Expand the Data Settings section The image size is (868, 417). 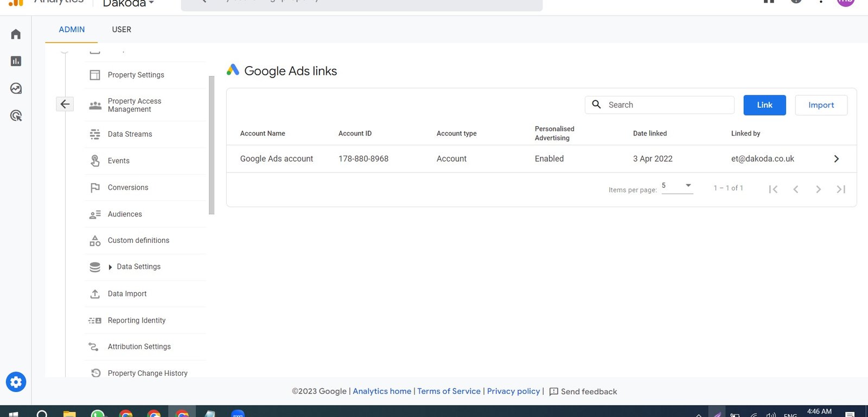pyautogui.click(x=111, y=267)
